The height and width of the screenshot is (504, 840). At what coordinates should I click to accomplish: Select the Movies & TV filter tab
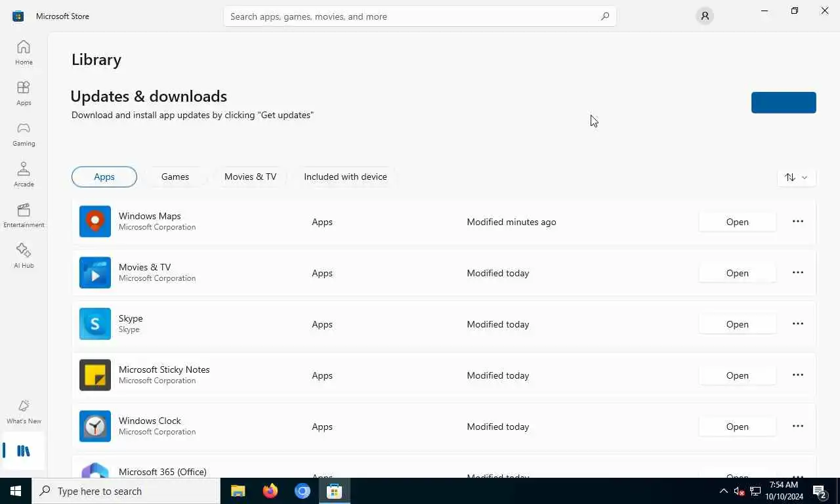250,177
